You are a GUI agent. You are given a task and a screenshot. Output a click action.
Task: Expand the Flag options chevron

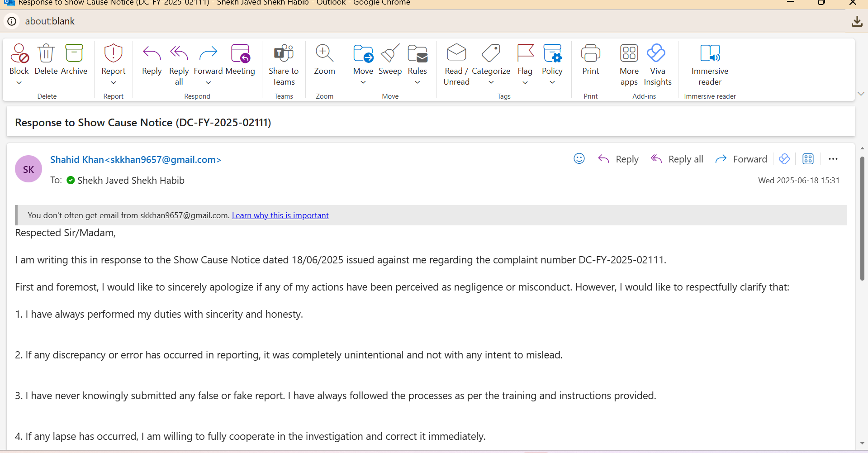coord(525,83)
